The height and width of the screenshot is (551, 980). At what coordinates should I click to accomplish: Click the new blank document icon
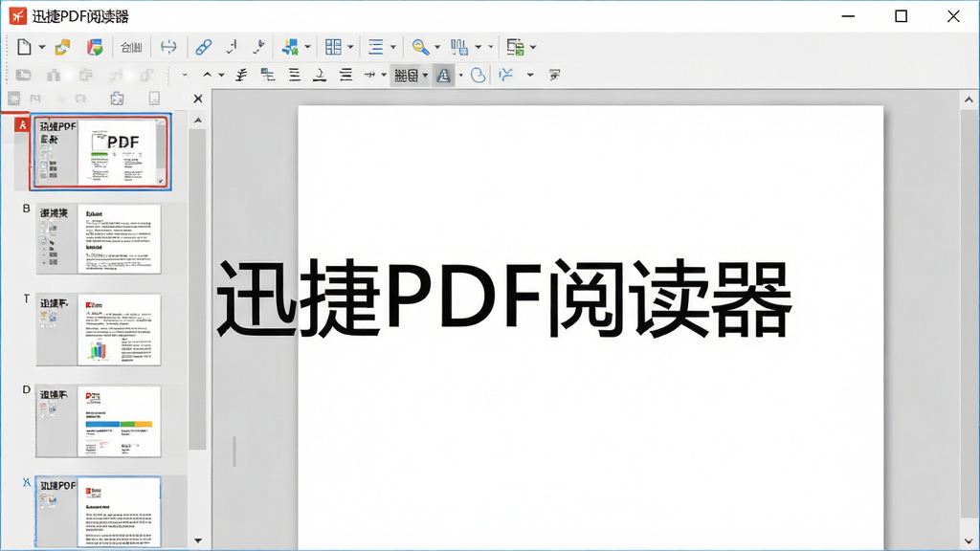click(24, 47)
